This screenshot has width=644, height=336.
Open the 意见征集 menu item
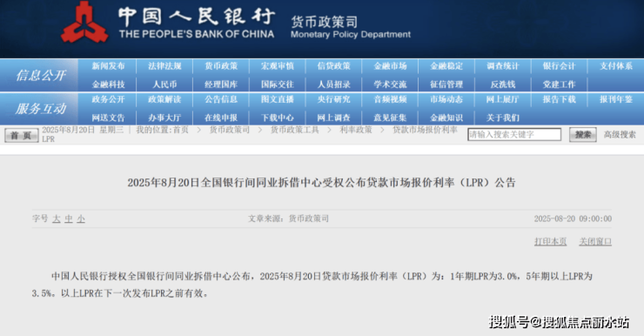390,118
